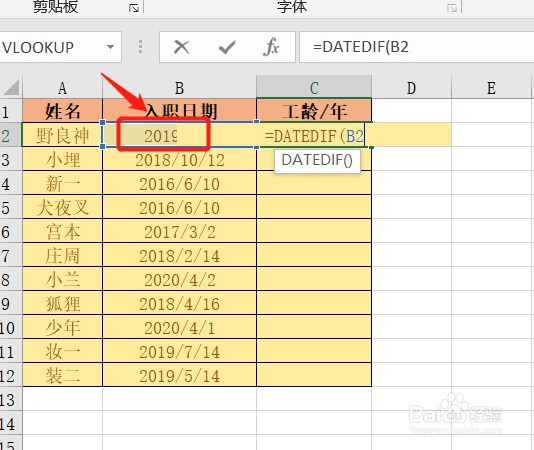Click date cell 2017/3/2

pos(179,232)
